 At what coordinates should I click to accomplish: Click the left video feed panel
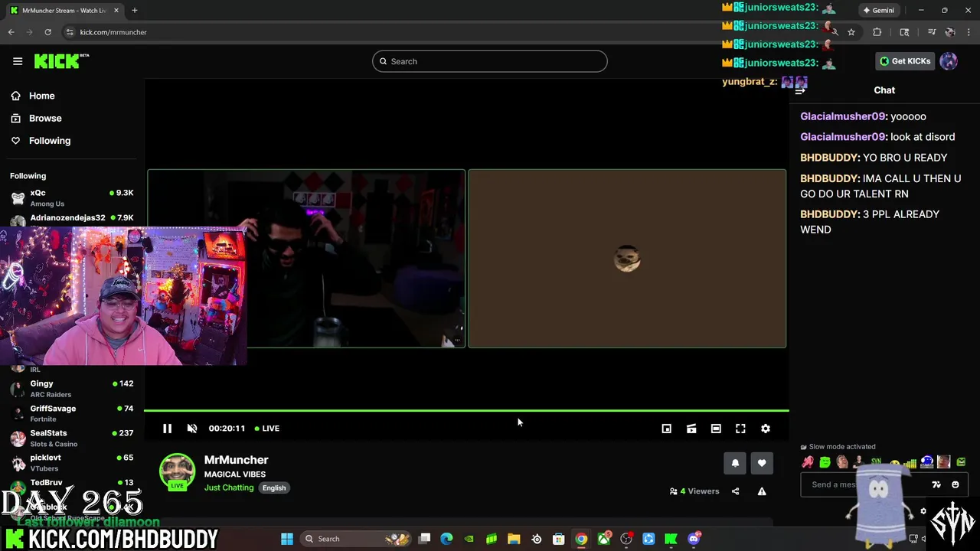tap(306, 259)
